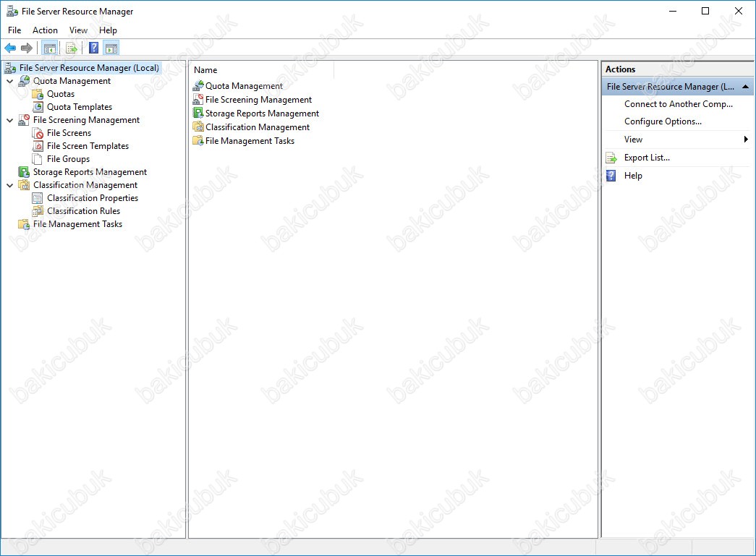The width and height of the screenshot is (756, 556).
Task: Open the File menu
Action: coord(14,30)
